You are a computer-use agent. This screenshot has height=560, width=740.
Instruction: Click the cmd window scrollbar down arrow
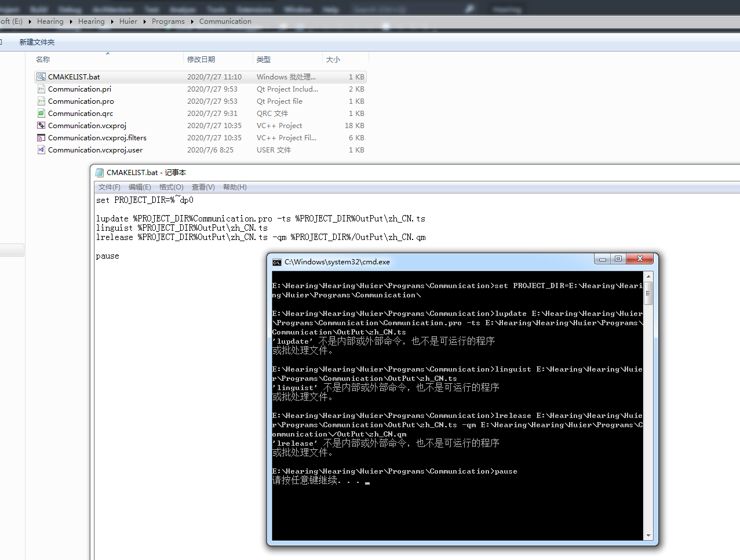click(648, 536)
